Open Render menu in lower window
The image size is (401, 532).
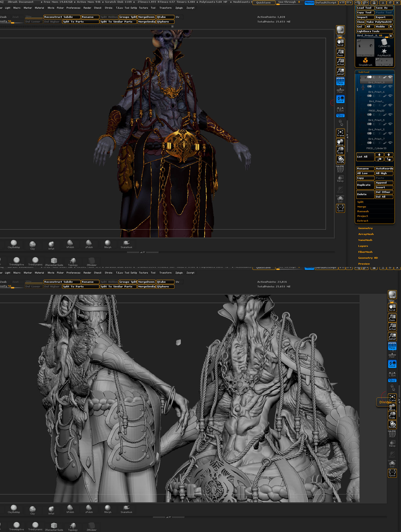coord(87,273)
